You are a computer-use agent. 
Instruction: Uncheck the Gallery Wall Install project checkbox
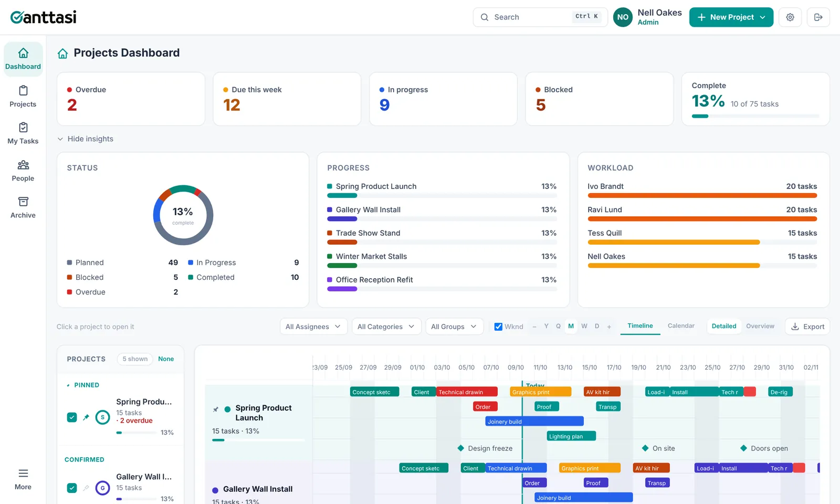pos(72,488)
